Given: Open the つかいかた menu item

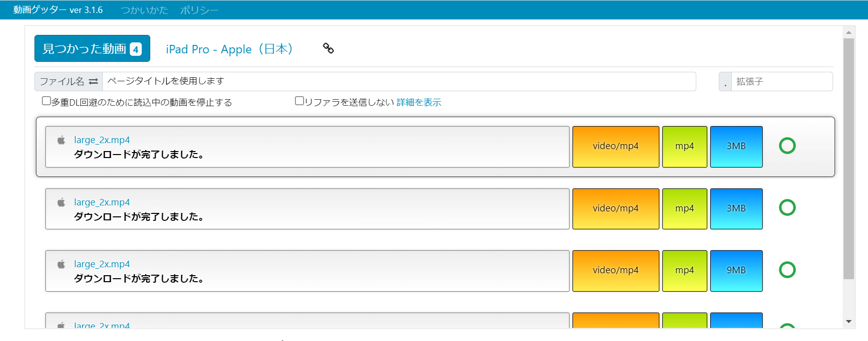Looking at the screenshot, I should pos(144,10).
